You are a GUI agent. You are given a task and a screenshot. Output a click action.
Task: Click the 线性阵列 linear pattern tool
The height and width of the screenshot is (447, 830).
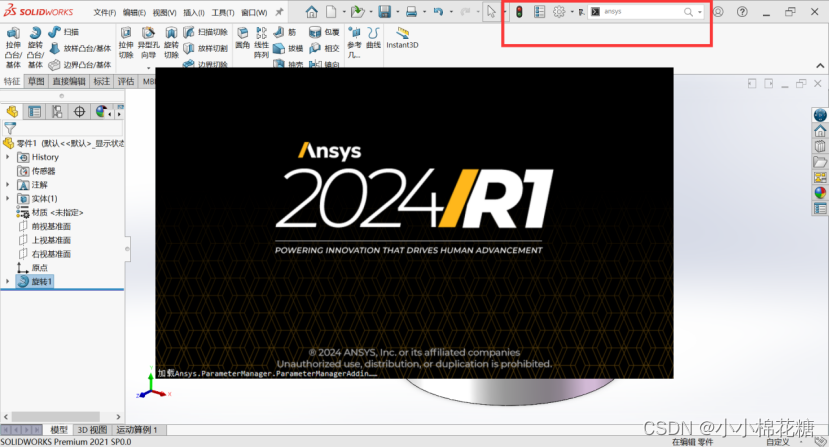click(261, 42)
